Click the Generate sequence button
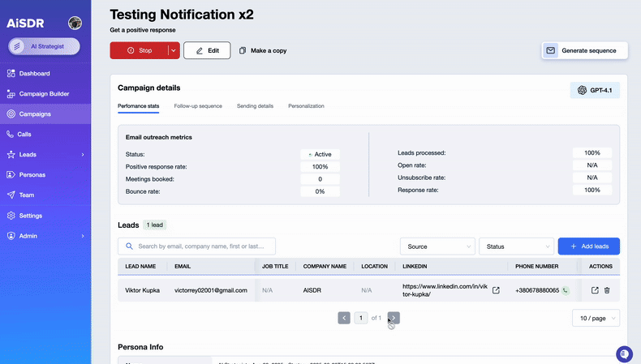Screen dimensions: 641x364 [x=582, y=50]
